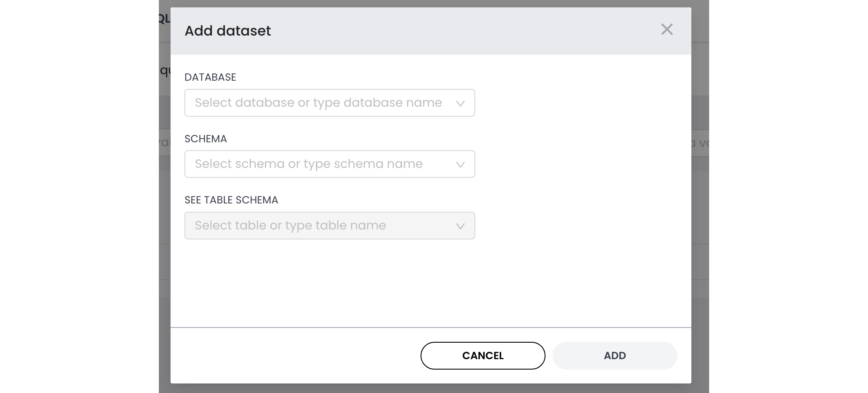The height and width of the screenshot is (393, 868).
Task: Click the 'Add dataset' dialog title
Action: [x=227, y=31]
